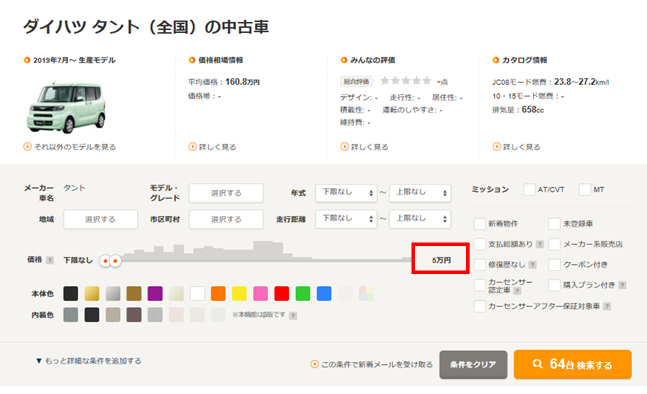Open 詳しく見る under みんなの評価
This screenshot has width=647, height=394.
pyautogui.click(x=364, y=147)
